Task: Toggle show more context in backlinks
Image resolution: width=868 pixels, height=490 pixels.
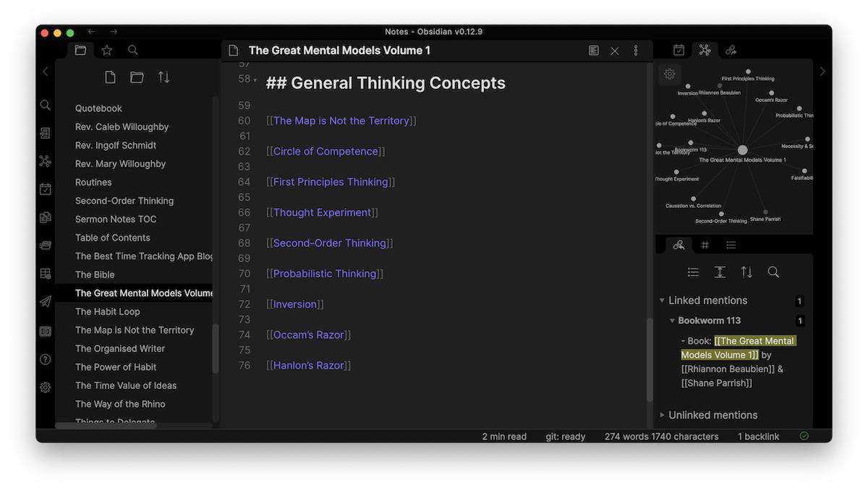Action: [x=720, y=272]
